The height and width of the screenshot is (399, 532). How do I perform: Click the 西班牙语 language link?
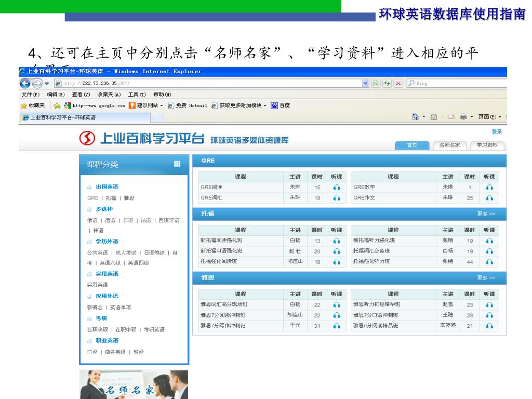point(169,220)
